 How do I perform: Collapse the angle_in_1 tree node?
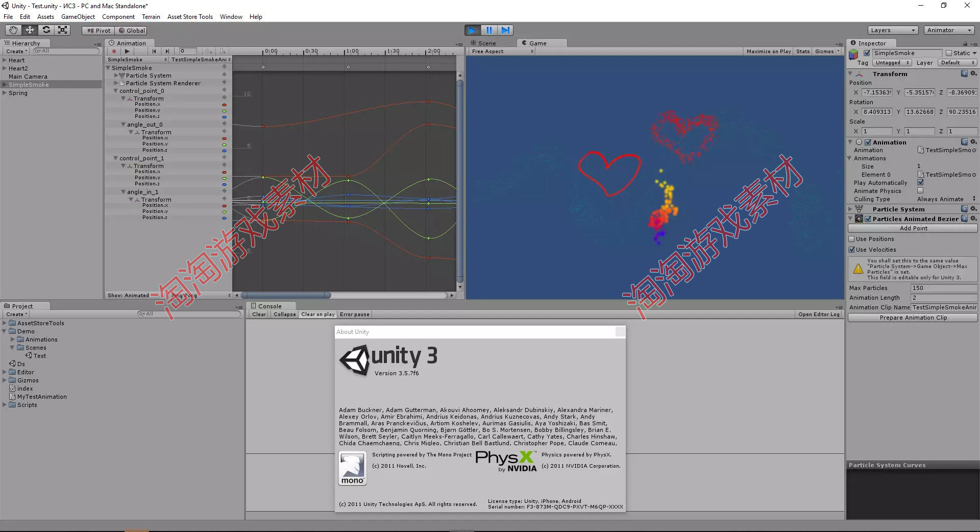(x=124, y=192)
